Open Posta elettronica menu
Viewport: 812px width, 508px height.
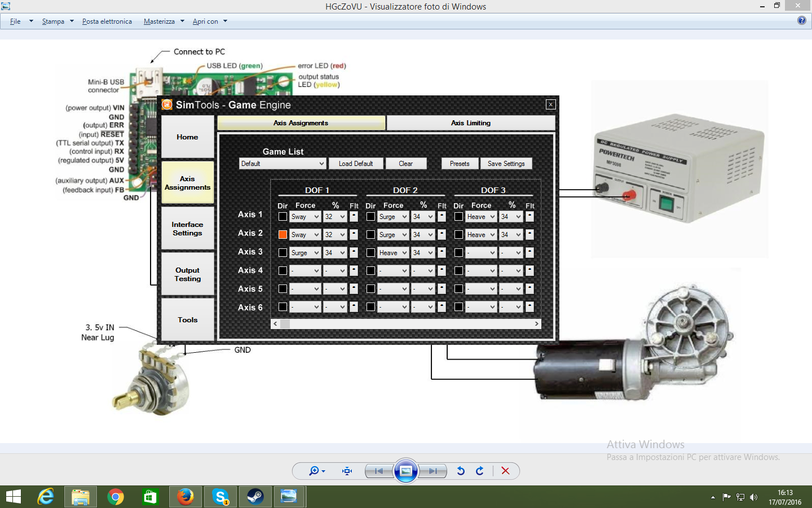coord(107,21)
